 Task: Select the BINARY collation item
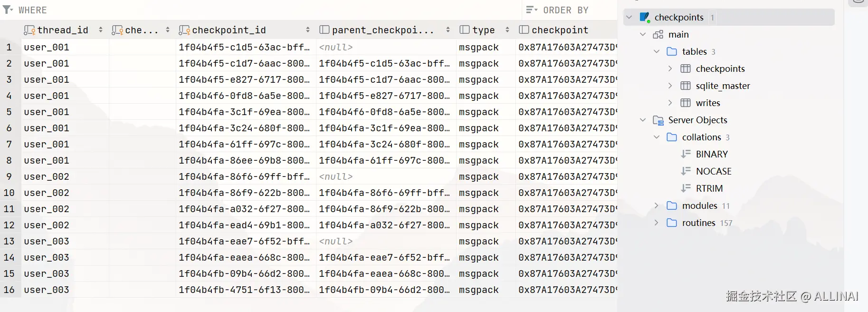[x=711, y=154]
